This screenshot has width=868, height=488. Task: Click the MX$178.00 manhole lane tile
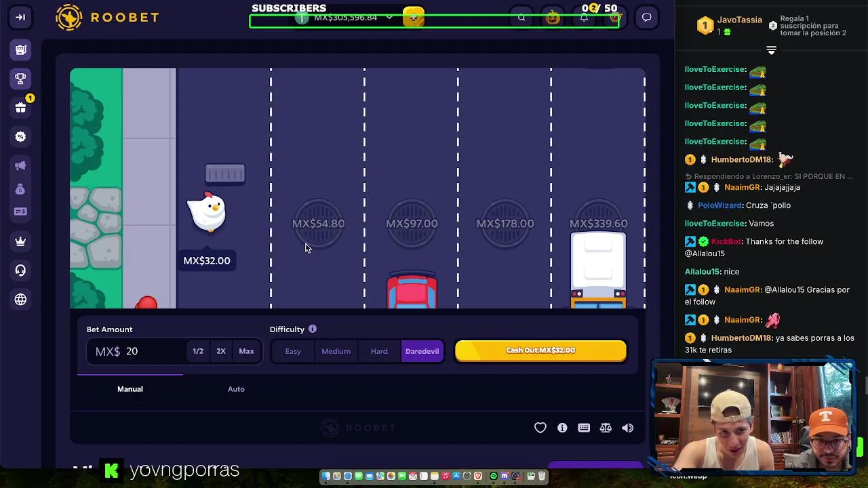505,224
